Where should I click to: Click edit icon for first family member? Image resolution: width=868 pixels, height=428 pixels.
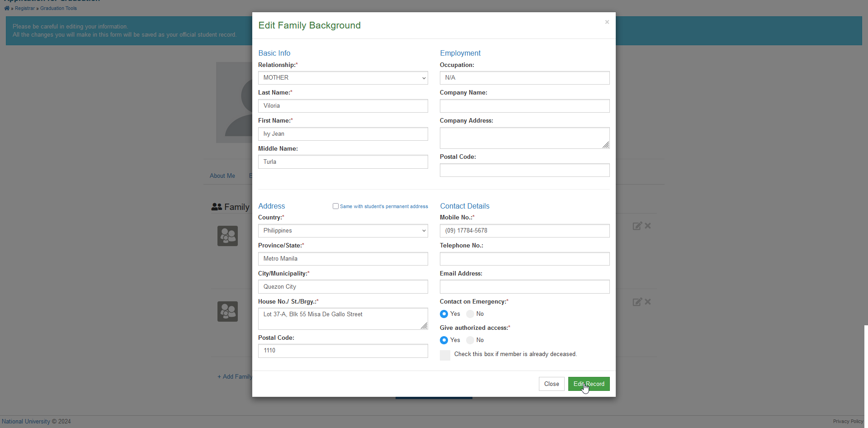point(637,226)
